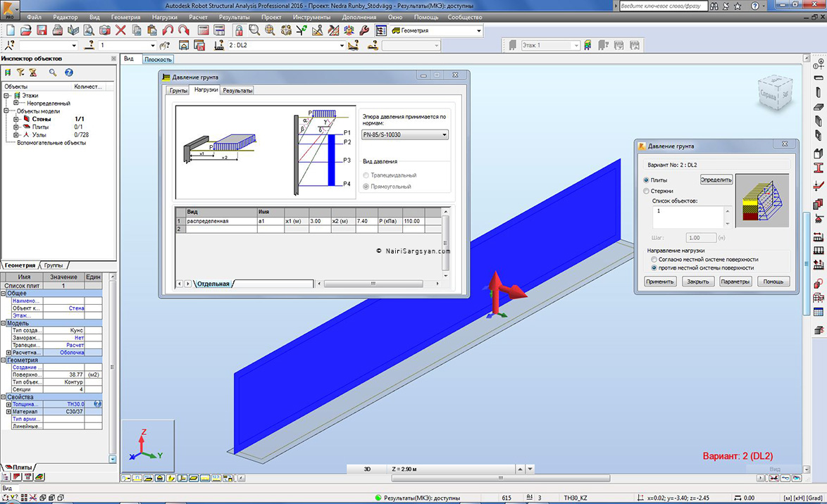Select the Отдельная sheet tab in the load table
Image resolution: width=827 pixels, height=504 pixels.
tap(213, 284)
